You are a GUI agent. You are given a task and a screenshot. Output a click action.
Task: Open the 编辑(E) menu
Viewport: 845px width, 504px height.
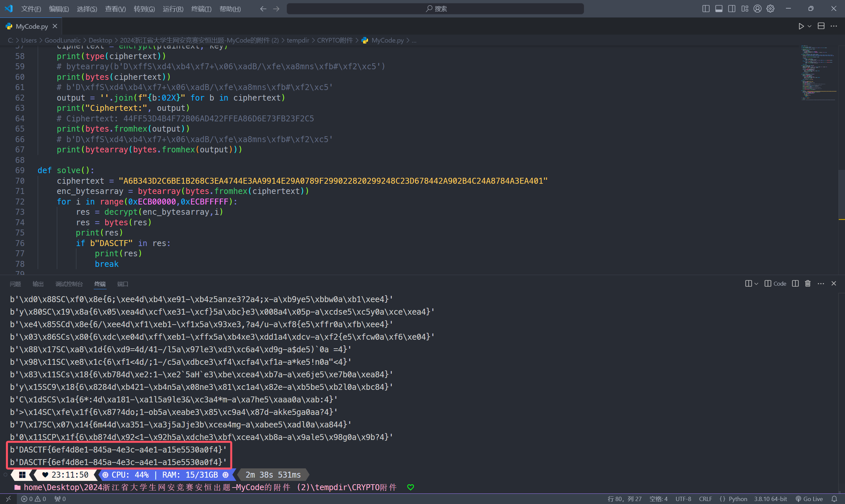tap(59, 9)
